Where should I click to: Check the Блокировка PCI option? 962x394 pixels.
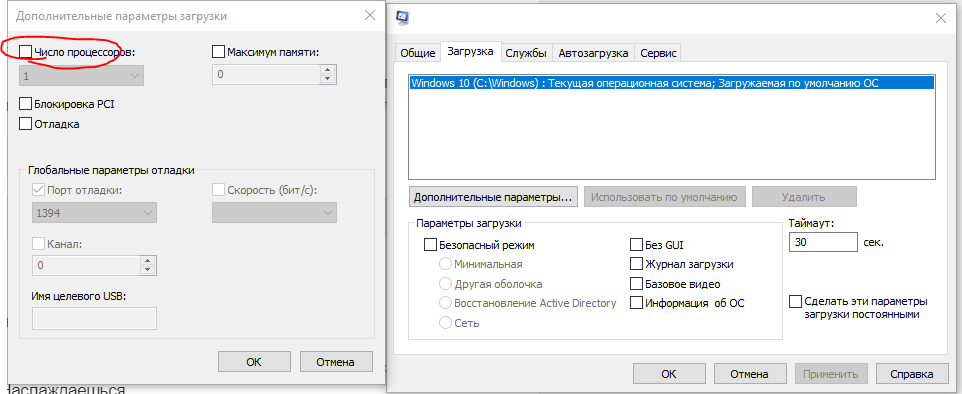coord(25,104)
